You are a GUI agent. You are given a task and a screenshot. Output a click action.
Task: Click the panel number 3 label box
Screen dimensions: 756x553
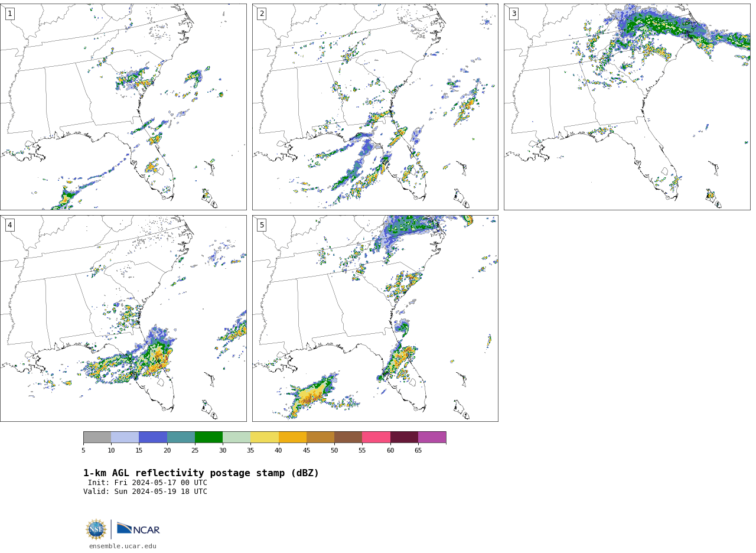tap(513, 14)
